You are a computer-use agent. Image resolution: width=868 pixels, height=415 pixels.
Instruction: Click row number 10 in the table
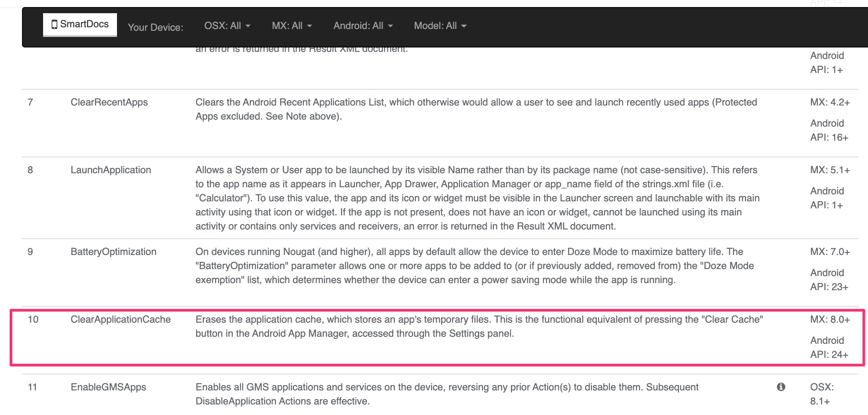(33, 320)
